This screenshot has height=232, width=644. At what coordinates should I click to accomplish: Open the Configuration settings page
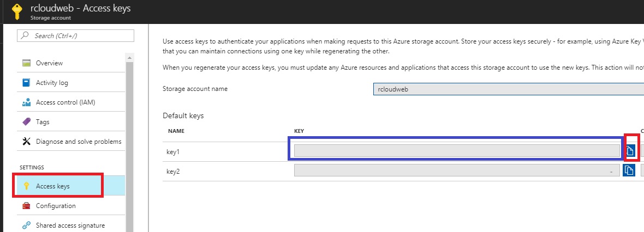tap(56, 206)
